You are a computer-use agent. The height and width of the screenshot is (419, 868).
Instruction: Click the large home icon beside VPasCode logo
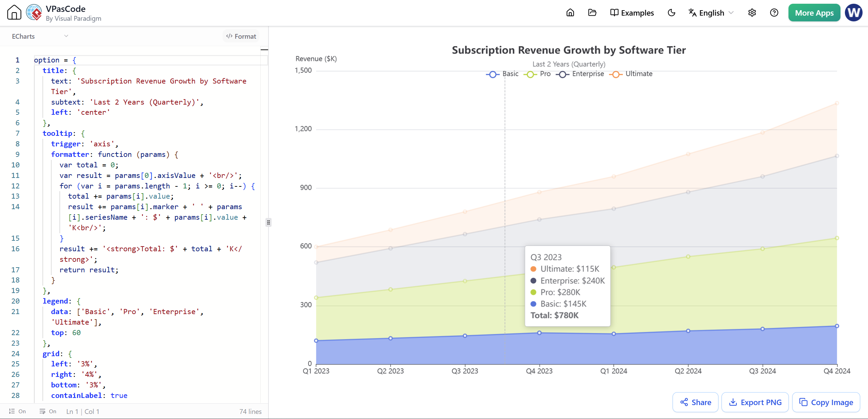point(14,13)
